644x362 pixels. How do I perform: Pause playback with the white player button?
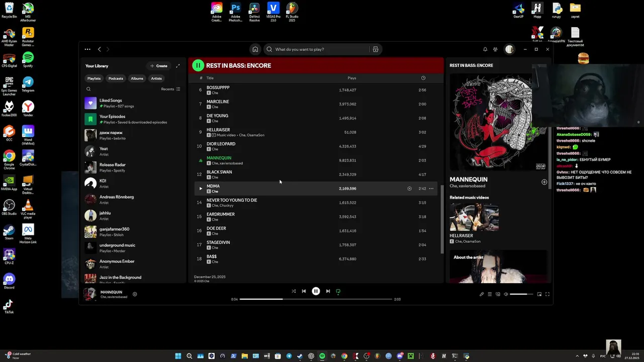pos(315,291)
